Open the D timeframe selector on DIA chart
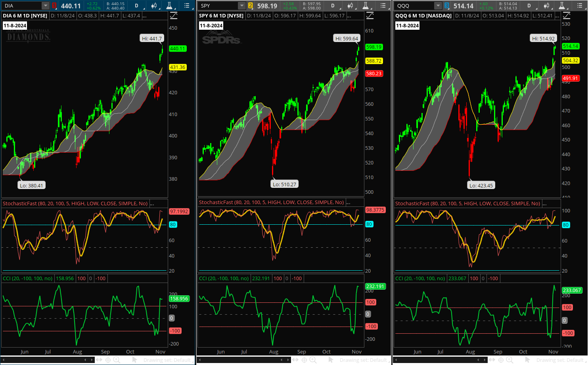 (137, 6)
